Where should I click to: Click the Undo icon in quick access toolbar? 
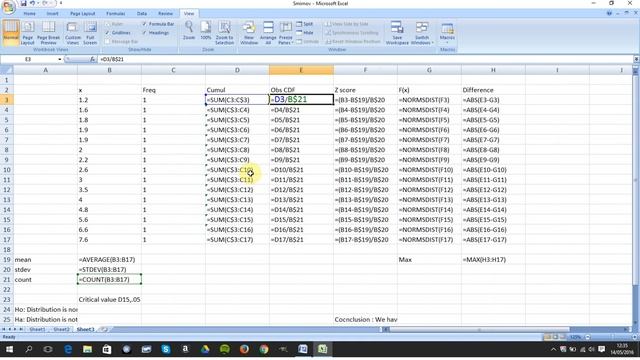click(32, 3)
